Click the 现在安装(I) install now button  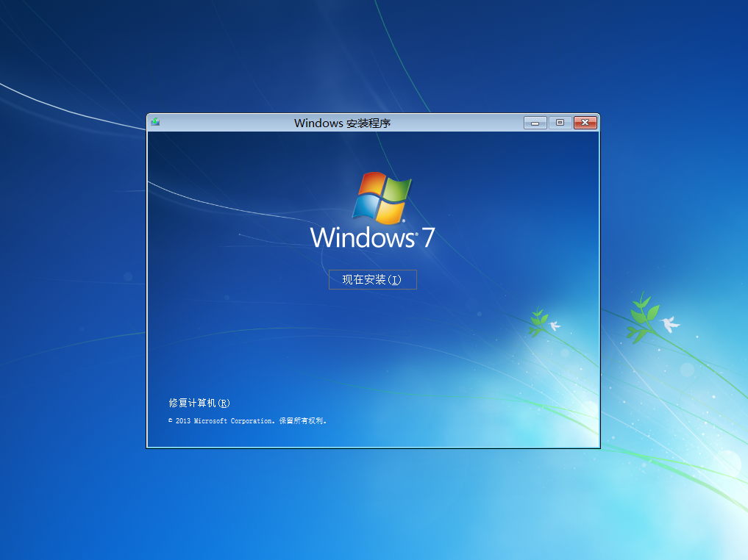372,280
